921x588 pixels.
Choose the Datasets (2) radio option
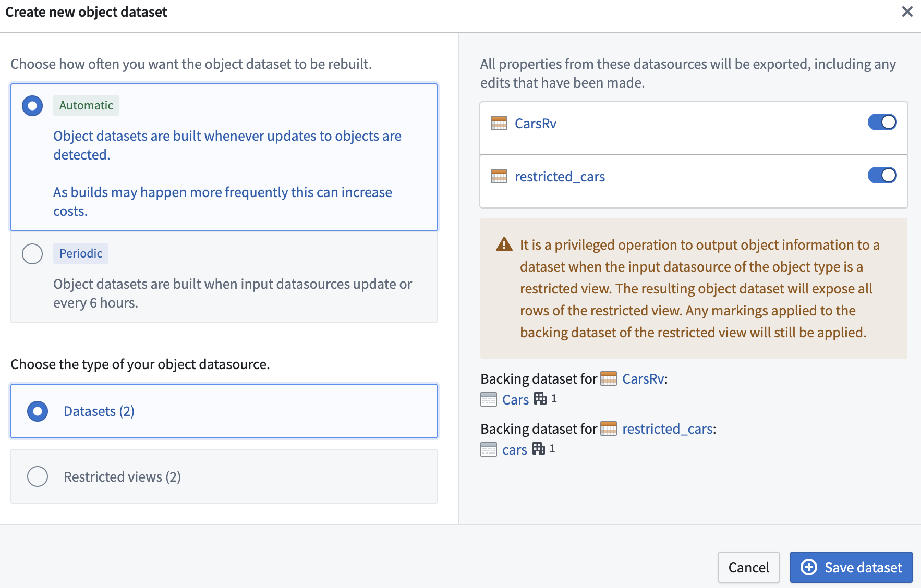[x=38, y=411]
